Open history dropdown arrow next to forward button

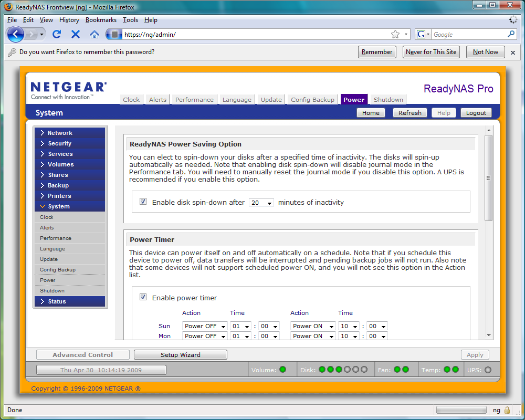click(41, 34)
